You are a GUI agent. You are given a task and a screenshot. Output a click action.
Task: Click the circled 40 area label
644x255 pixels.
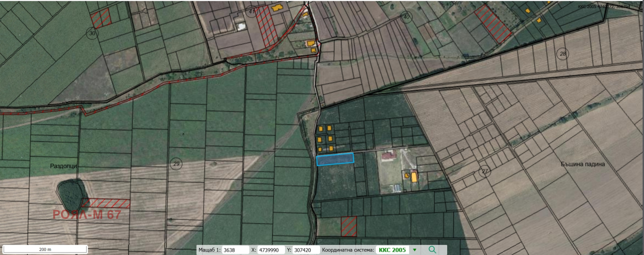click(x=407, y=17)
